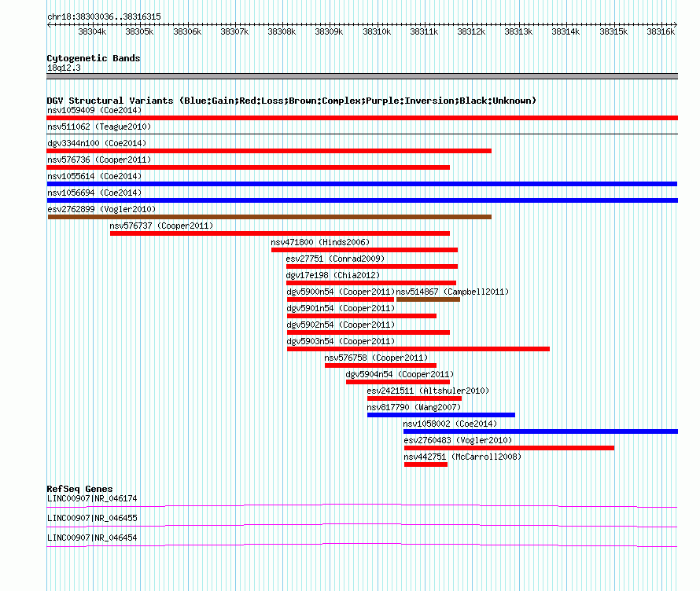700x591 pixels.
Task: Select the esv2762899 brown complex bar
Action: tap(270, 217)
